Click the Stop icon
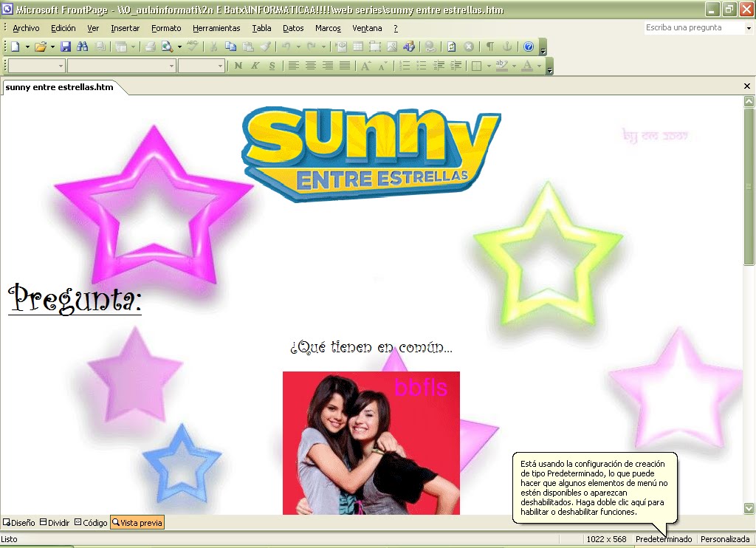The width and height of the screenshot is (756, 548). tap(469, 47)
